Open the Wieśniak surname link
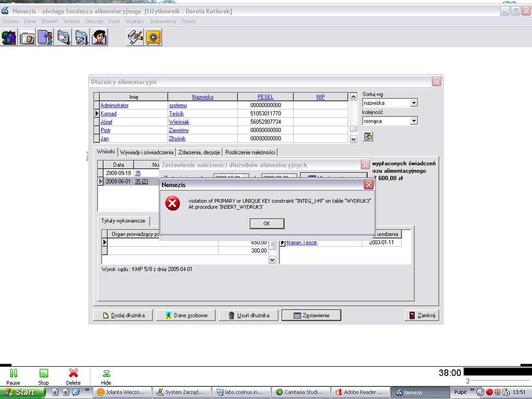Viewport: 532px width, 399px height. [179, 122]
